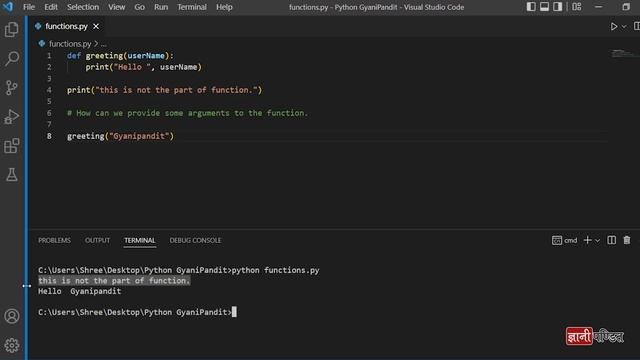This screenshot has height=360, width=640.
Task: Open the Manage gear settings
Action: click(11, 345)
